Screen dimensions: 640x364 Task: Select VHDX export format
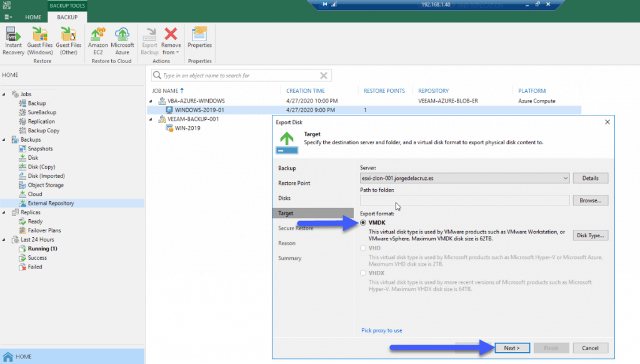coord(363,273)
